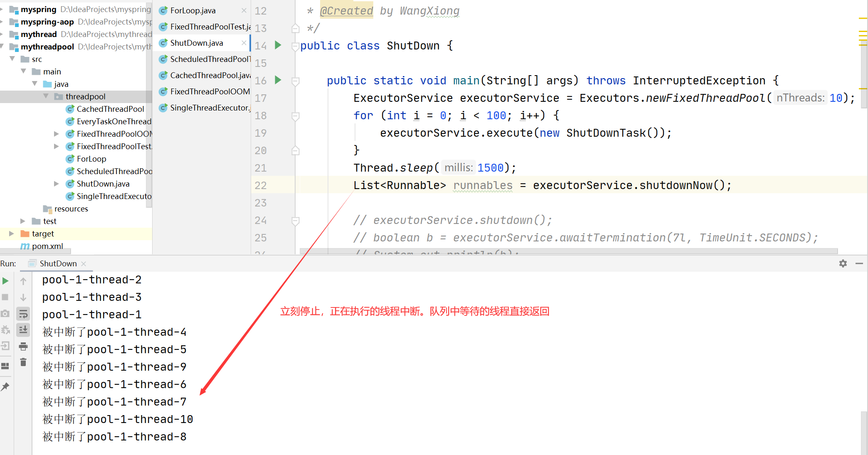Click restore layout icon in Run panel

tap(5, 366)
